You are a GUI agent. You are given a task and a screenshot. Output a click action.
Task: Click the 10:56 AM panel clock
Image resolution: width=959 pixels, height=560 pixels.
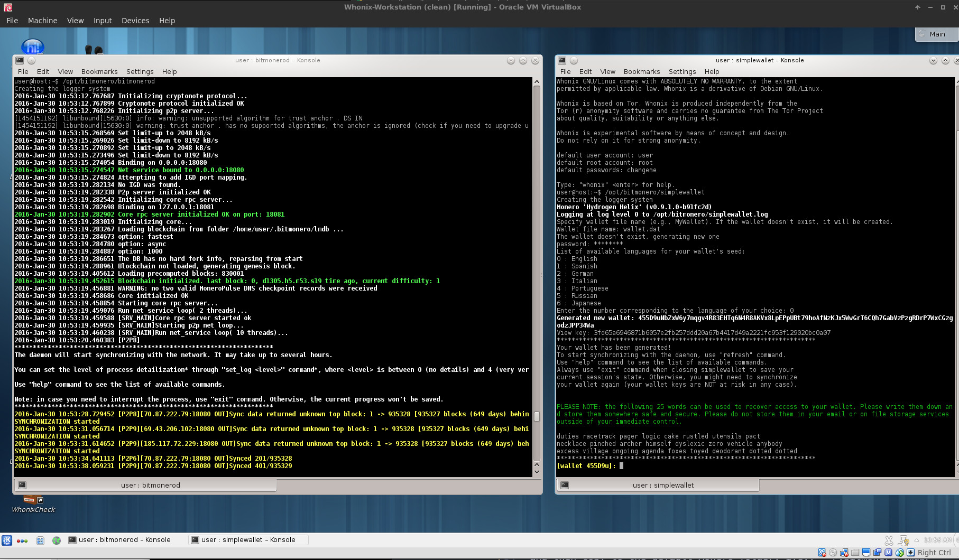937,540
